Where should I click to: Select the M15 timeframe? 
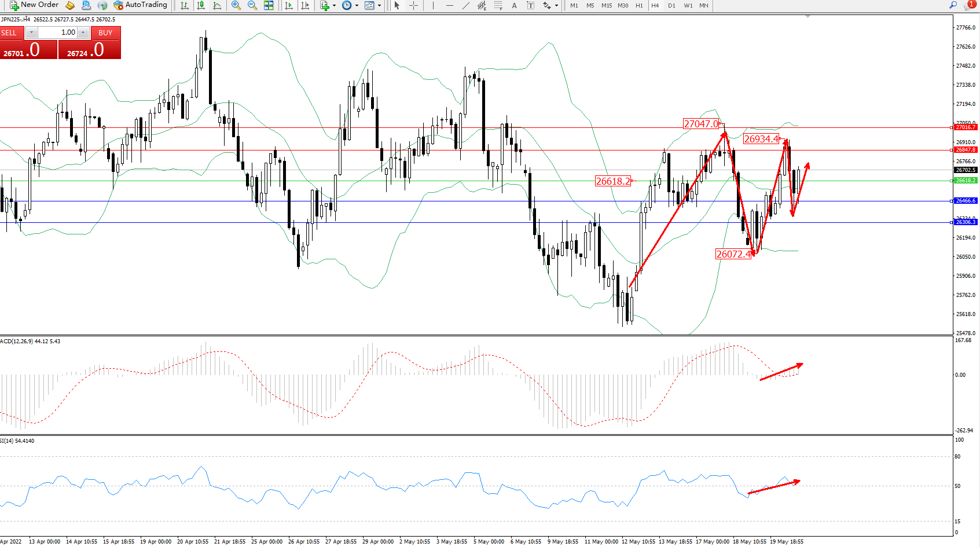pos(606,5)
